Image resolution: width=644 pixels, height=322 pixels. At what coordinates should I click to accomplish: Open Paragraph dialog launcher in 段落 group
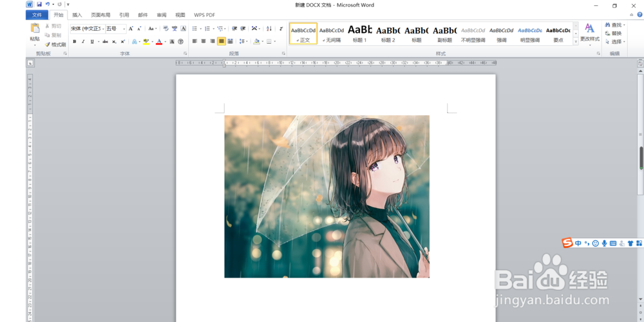283,53
